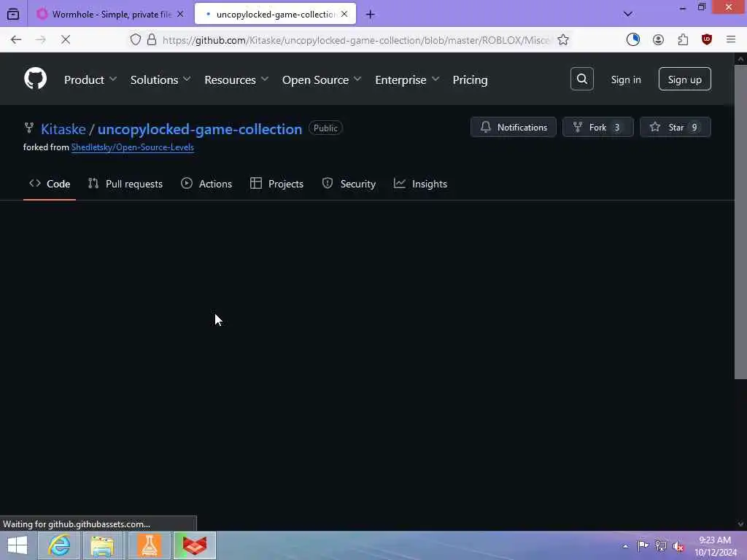
Task: Click the Sign up button
Action: pyautogui.click(x=684, y=79)
